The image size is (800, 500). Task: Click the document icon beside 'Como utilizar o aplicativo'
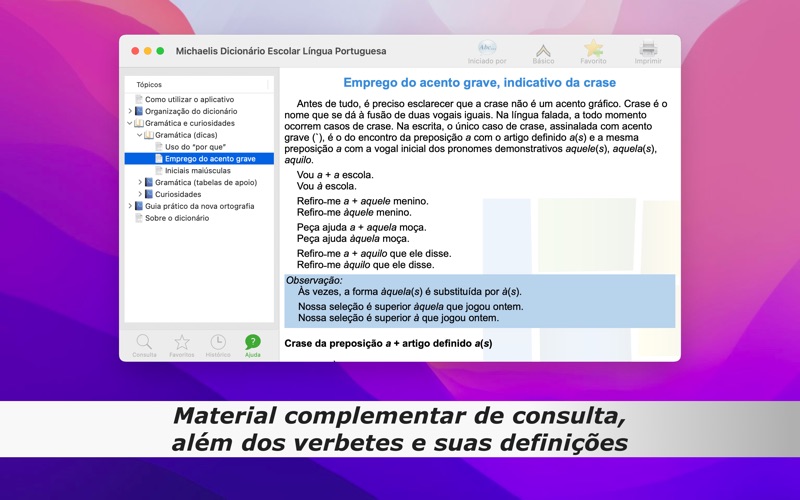[x=139, y=99]
